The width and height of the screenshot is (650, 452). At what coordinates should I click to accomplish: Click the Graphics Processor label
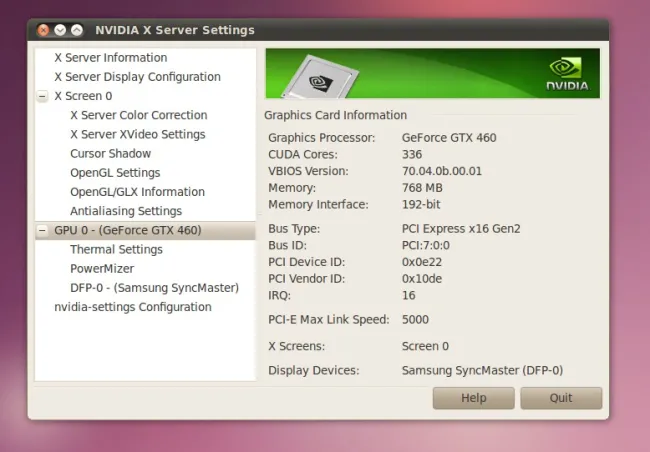pyautogui.click(x=321, y=138)
